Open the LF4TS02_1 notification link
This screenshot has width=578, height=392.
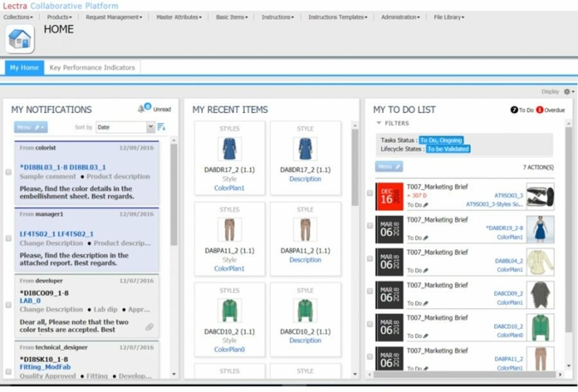pos(57,234)
